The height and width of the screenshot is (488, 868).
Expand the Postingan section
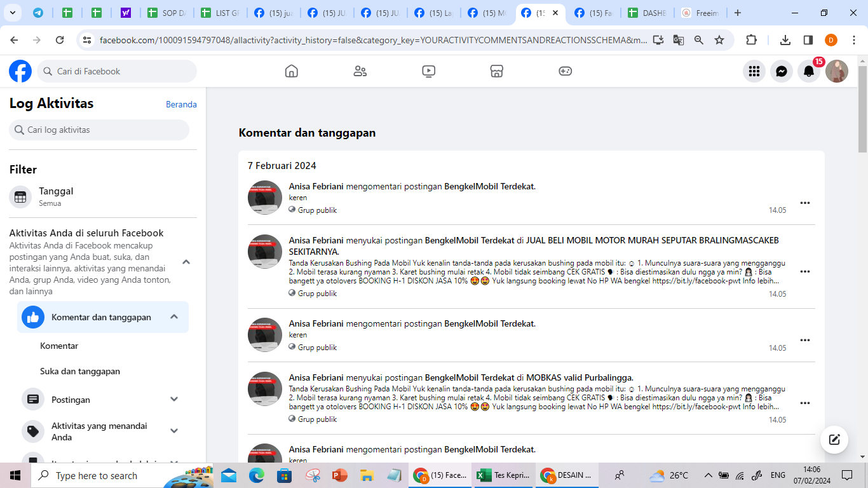[x=175, y=399]
